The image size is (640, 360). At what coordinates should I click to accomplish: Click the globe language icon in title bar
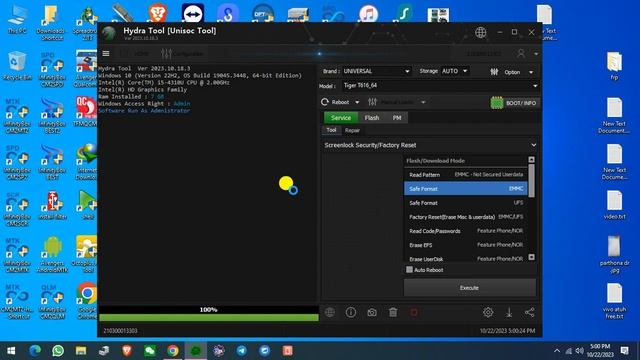(x=480, y=32)
